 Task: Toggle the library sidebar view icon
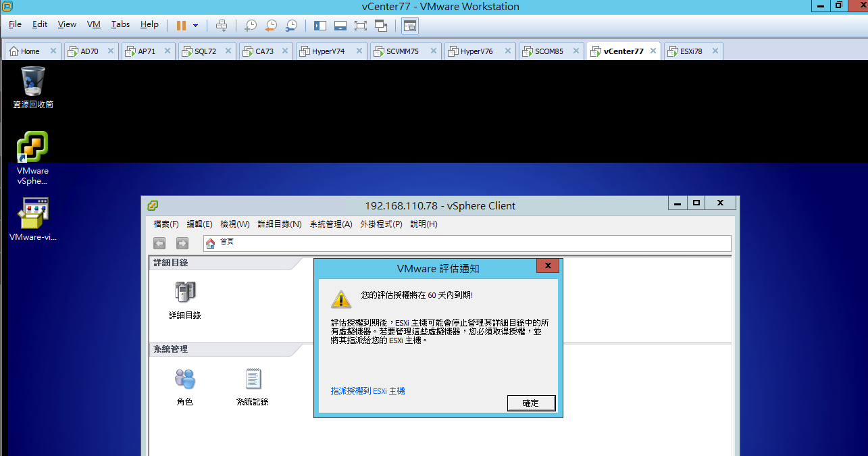pyautogui.click(x=320, y=25)
